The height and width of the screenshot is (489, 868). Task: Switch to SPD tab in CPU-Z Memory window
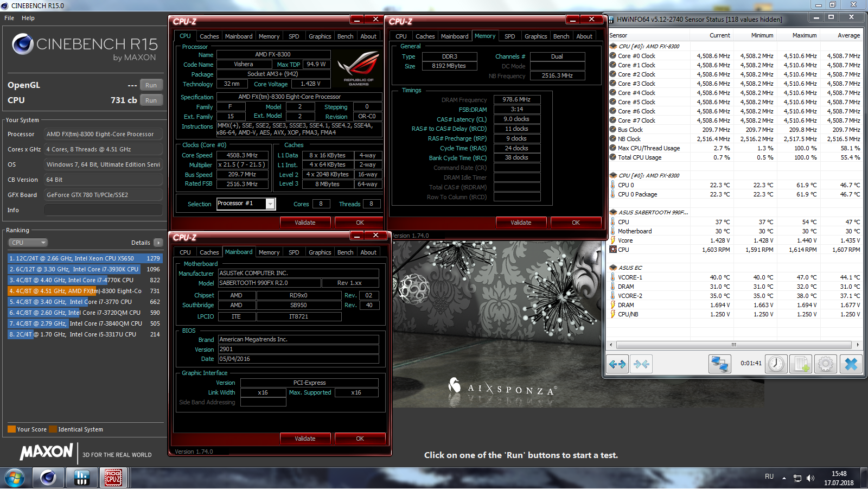click(510, 36)
